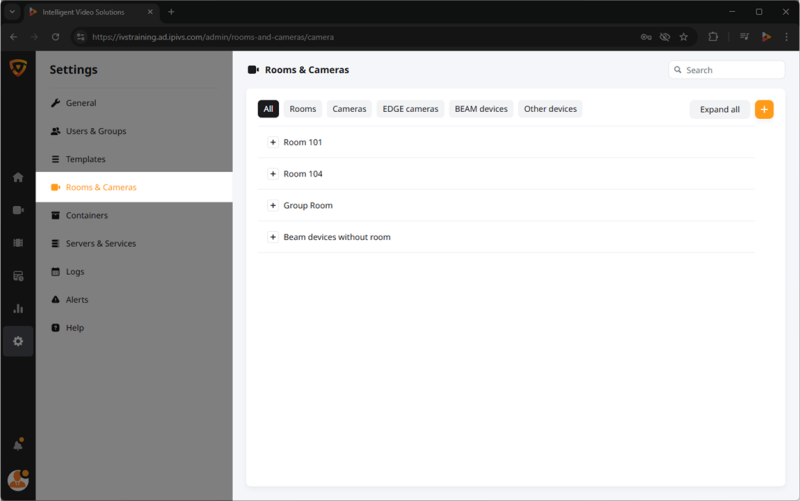Open site information icon in address bar
Image resolution: width=800 pixels, height=501 pixels.
pos(81,37)
